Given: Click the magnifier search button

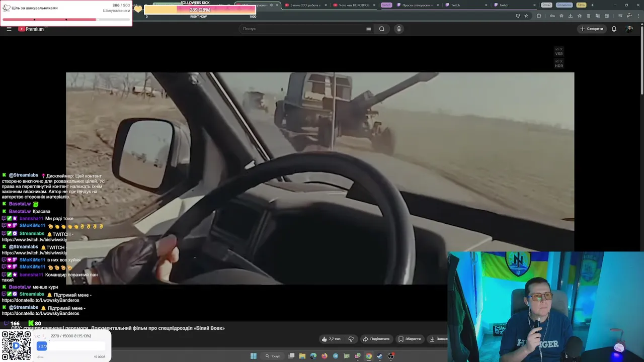Looking at the screenshot, I should [382, 29].
